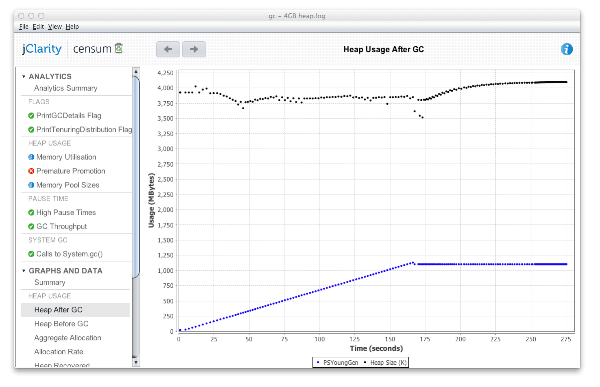The width and height of the screenshot is (600, 387).
Task: Select Premature Promotion item
Action: pos(71,171)
